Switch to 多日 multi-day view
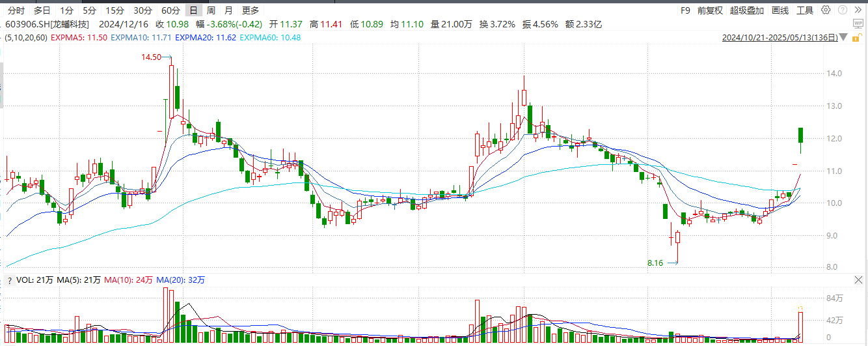868x346 pixels. pyautogui.click(x=42, y=10)
